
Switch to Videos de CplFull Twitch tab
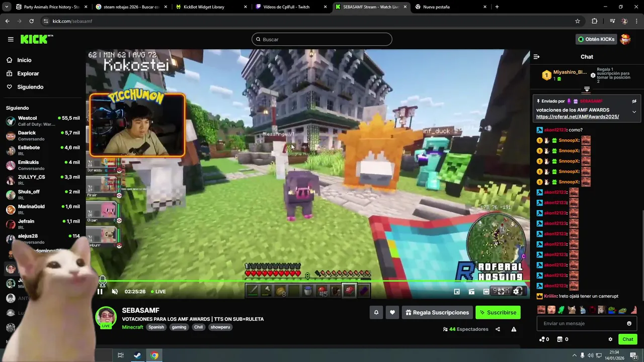[291, 7]
